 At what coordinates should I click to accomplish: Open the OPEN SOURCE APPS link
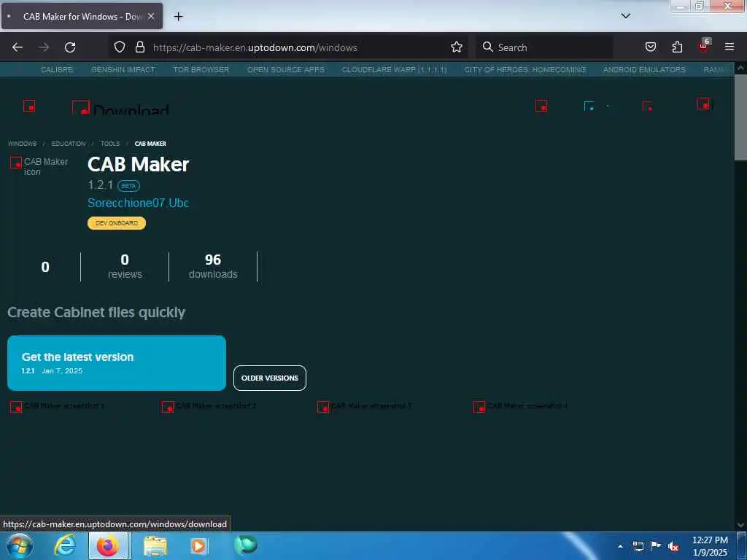(286, 69)
